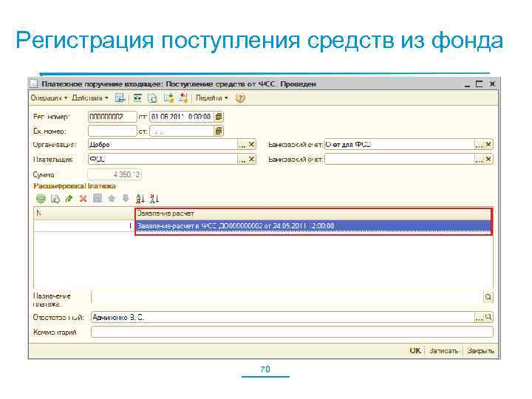The width and height of the screenshot is (532, 399).
Task: Click the empty payer bank account field
Action: click(x=399, y=159)
